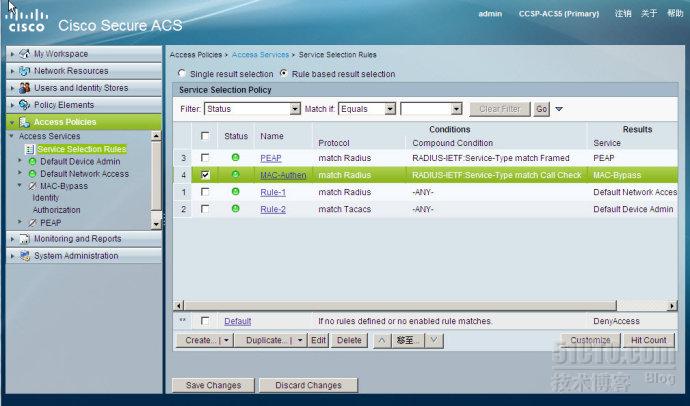
Task: Click Access Services breadcrumb link
Action: tap(260, 55)
